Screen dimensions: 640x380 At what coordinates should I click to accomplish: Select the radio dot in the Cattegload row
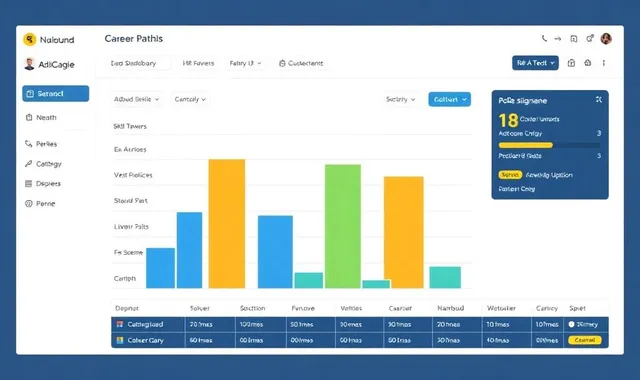[x=571, y=324]
